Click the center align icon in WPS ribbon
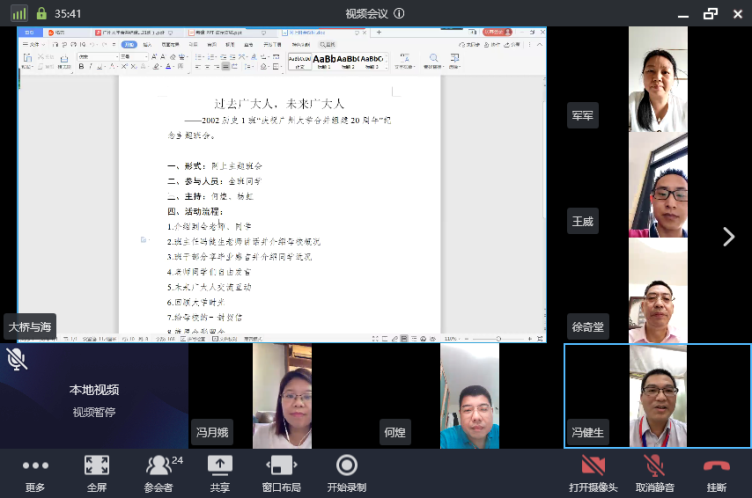Viewport: 752px width, 498px height. point(207,67)
